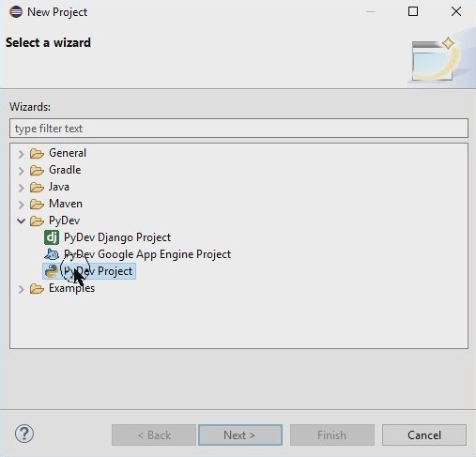Select the Java tree label
Screen dimensions: 476x457
[59, 187]
